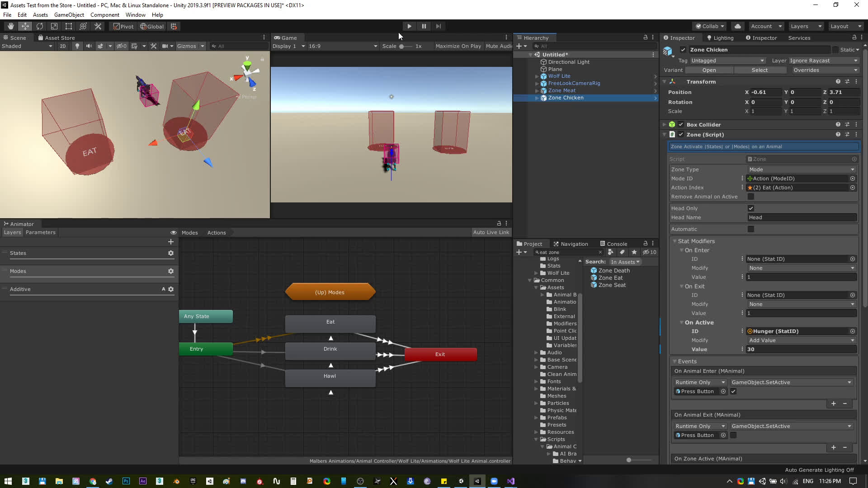The width and height of the screenshot is (868, 488).
Task: Open the GameObject menu
Action: [x=69, y=15]
